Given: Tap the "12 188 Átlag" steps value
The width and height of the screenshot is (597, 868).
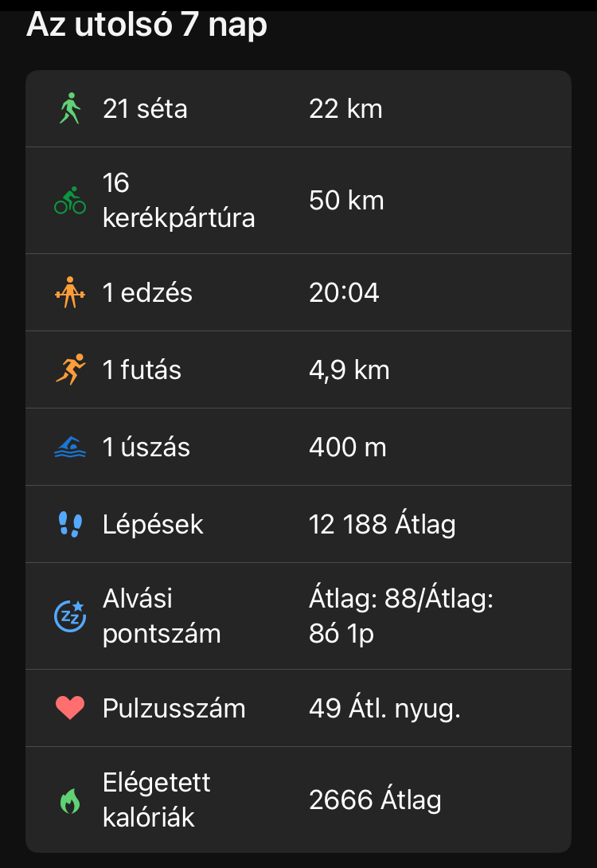Looking at the screenshot, I should (x=382, y=525).
